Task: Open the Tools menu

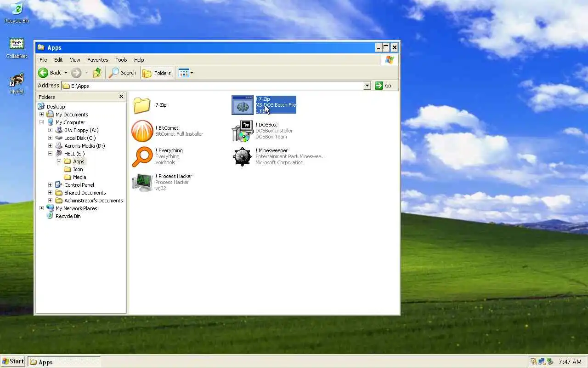Action: click(121, 60)
